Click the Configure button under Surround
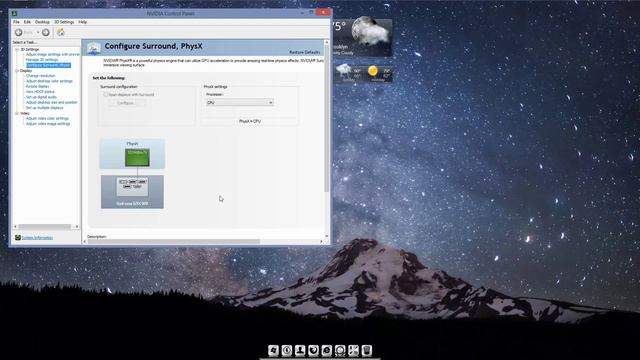Screen dimensions: 640x360 point(126,103)
